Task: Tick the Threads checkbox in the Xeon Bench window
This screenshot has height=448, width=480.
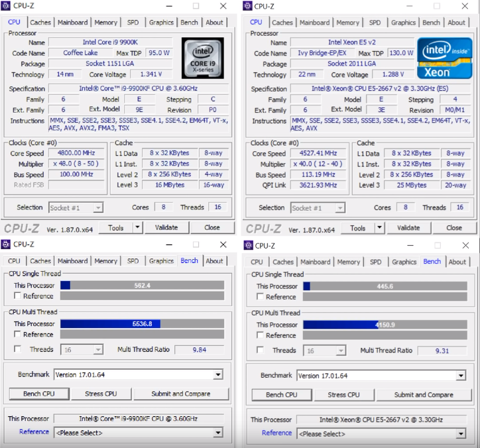Action: click(x=260, y=350)
